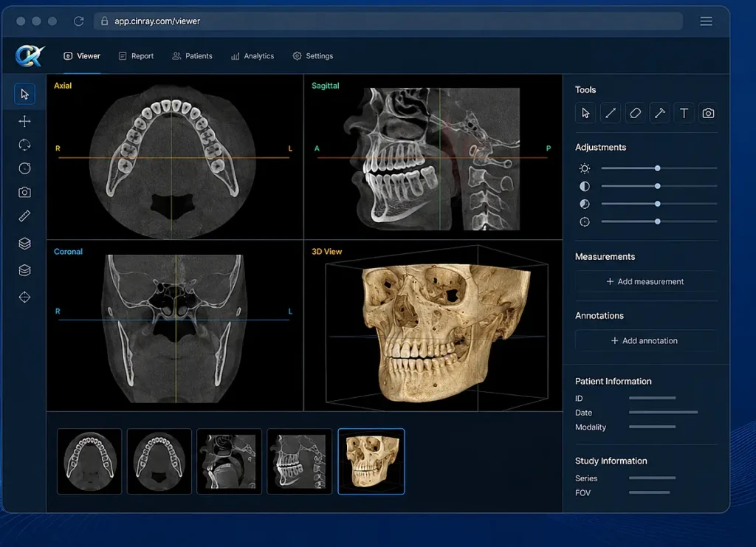The height and width of the screenshot is (547, 756).
Task: Open the Viewer tab
Action: (82, 56)
